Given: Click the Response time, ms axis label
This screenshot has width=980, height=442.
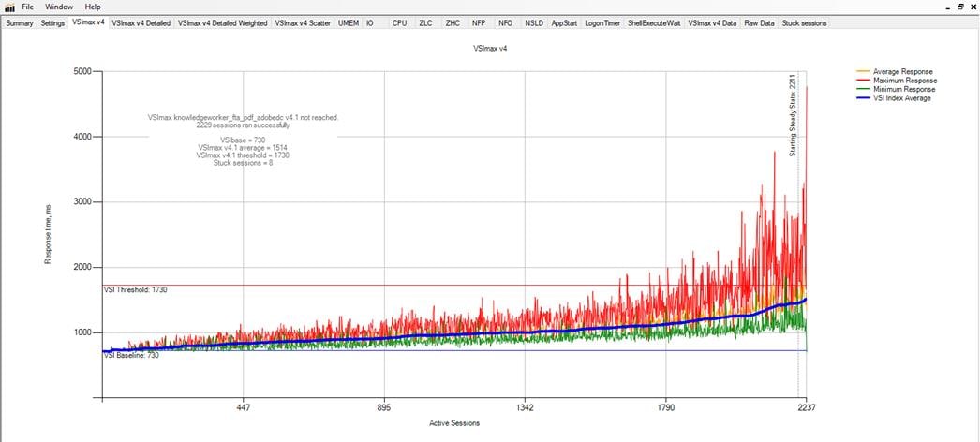Looking at the screenshot, I should pyautogui.click(x=48, y=235).
